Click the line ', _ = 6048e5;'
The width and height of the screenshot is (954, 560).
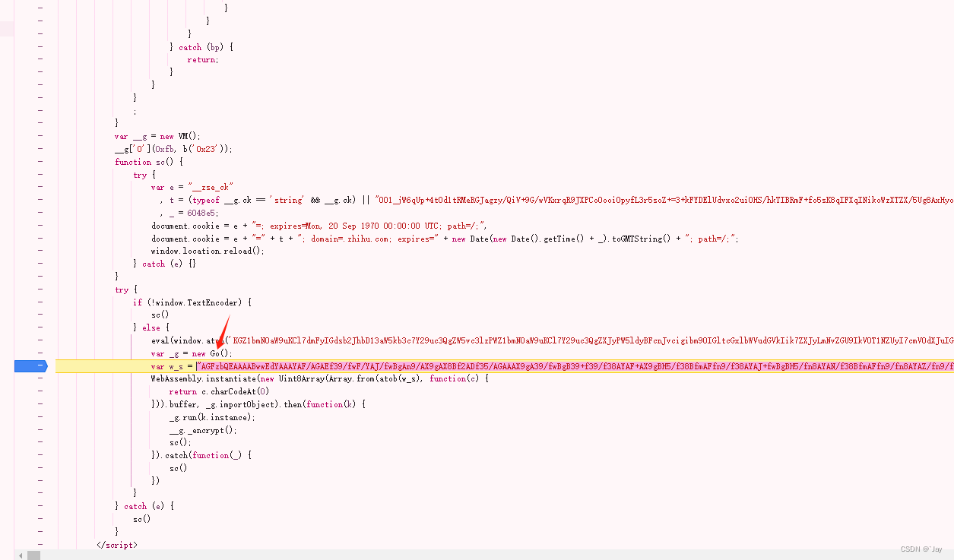(x=188, y=213)
